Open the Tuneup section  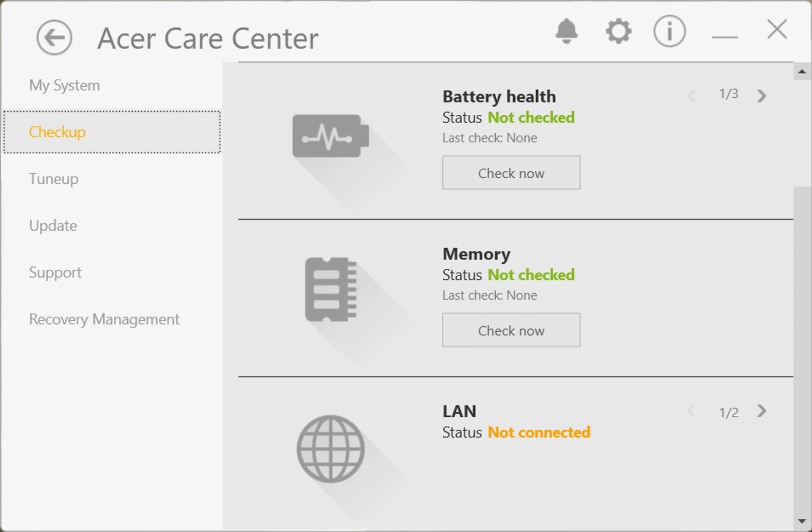pos(54,179)
